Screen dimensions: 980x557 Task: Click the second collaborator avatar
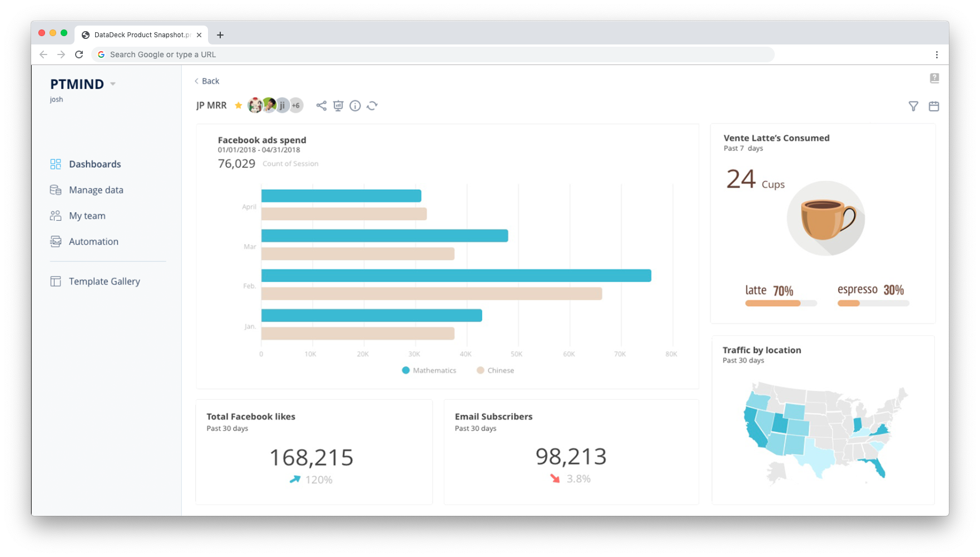(x=269, y=105)
